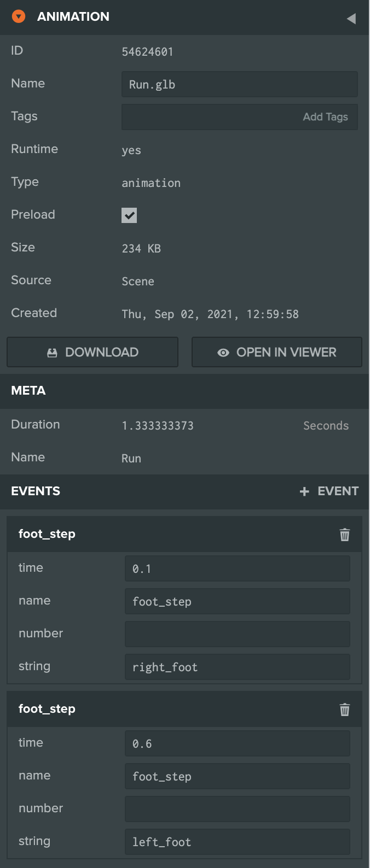Click the orange animation asset icon
The width and height of the screenshot is (370, 868).
coord(19,17)
